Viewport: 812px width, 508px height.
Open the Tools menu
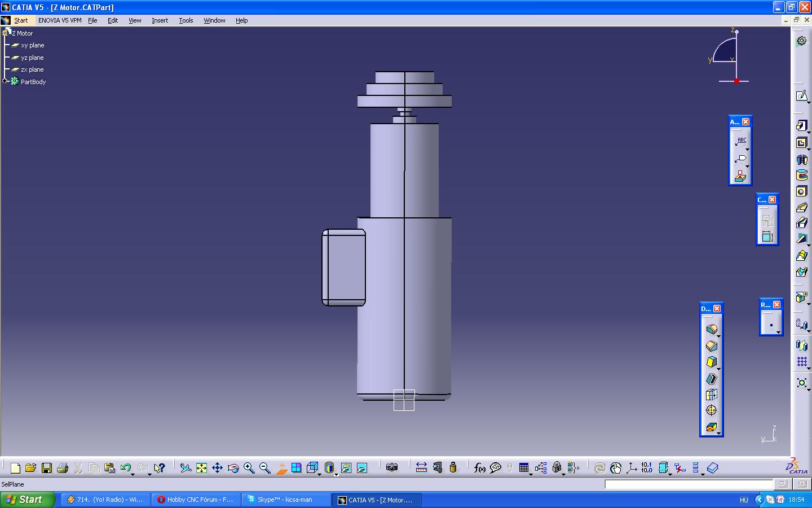pyautogui.click(x=186, y=20)
